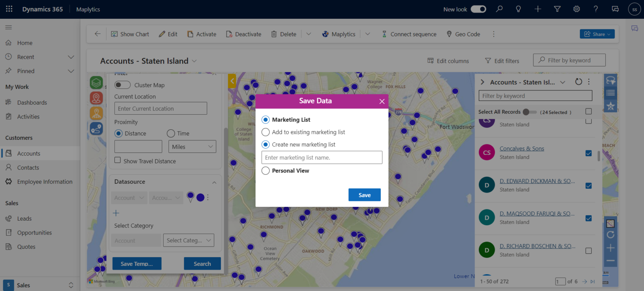Select the green layers icon on the map
The image size is (644, 291).
coord(96,82)
